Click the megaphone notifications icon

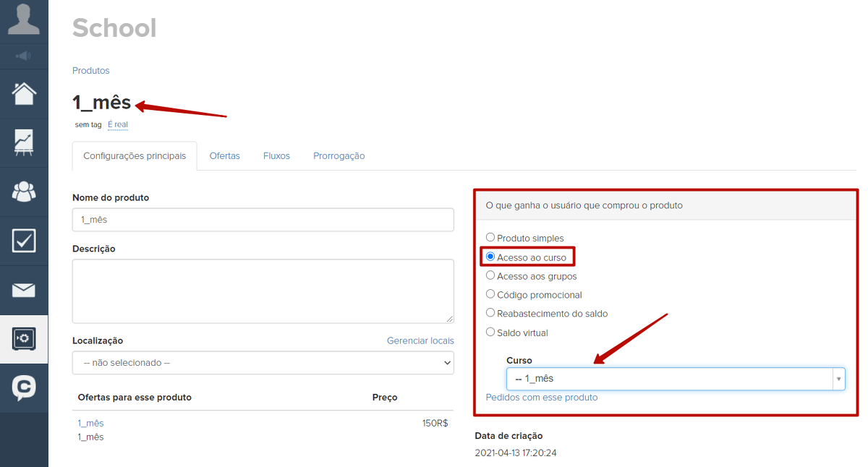point(24,56)
